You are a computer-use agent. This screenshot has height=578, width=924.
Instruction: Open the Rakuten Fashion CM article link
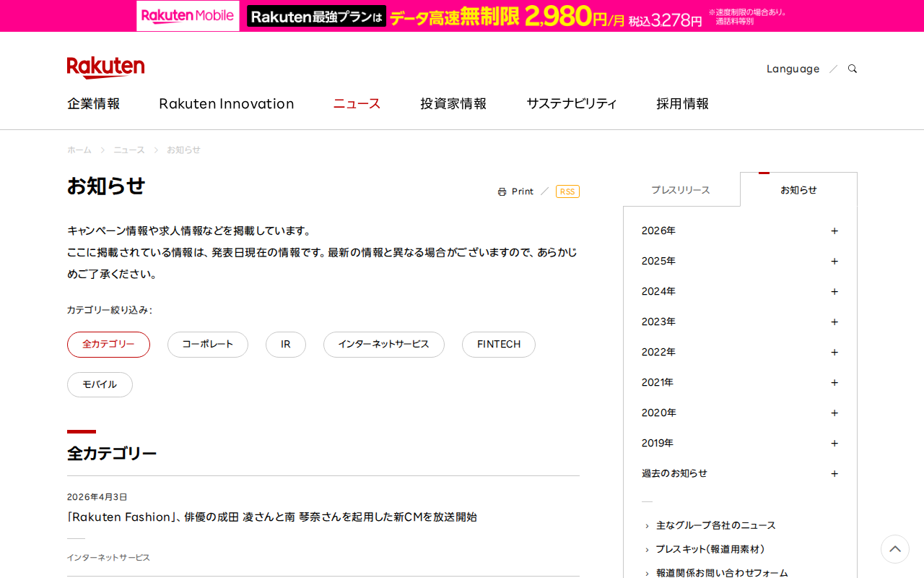tap(272, 517)
